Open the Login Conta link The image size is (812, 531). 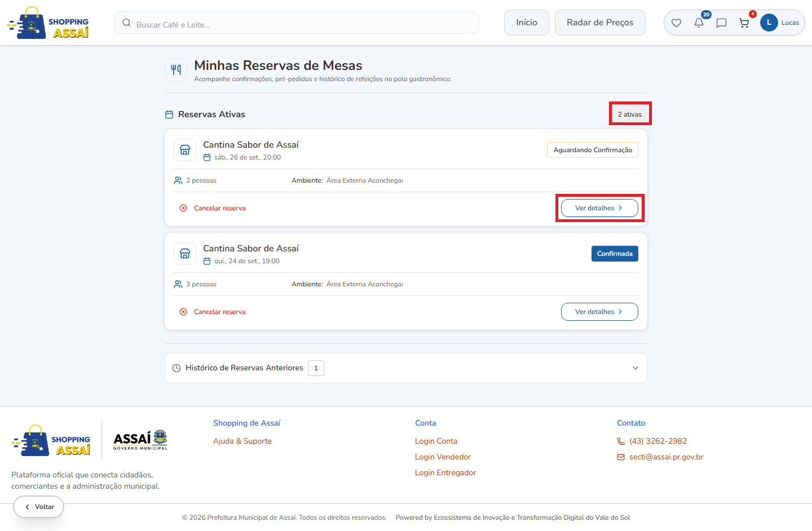436,441
